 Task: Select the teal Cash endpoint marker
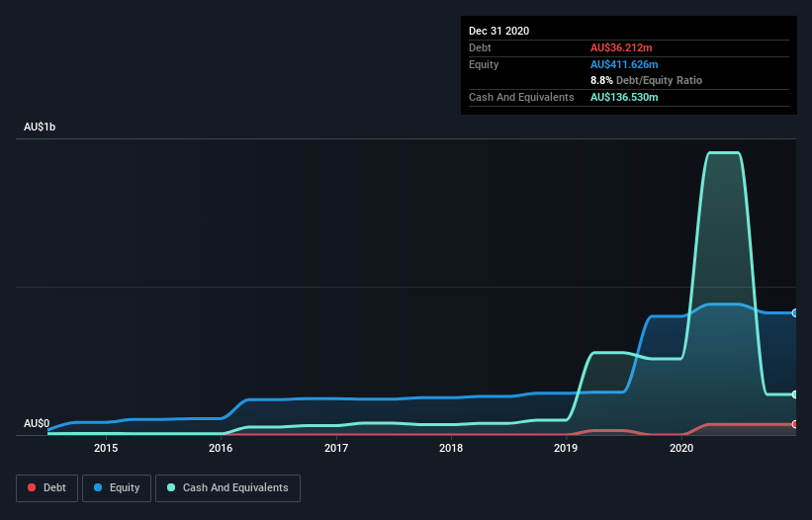[x=794, y=394]
